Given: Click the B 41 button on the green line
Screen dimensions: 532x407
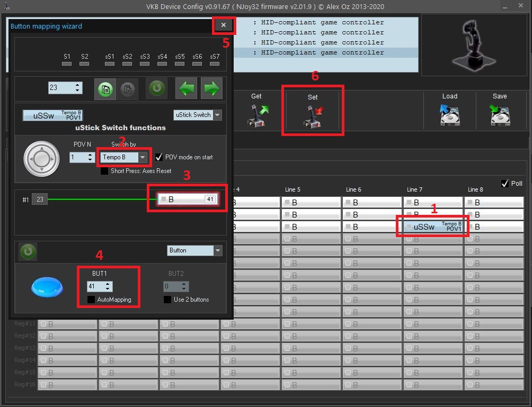Looking at the screenshot, I should point(187,200).
